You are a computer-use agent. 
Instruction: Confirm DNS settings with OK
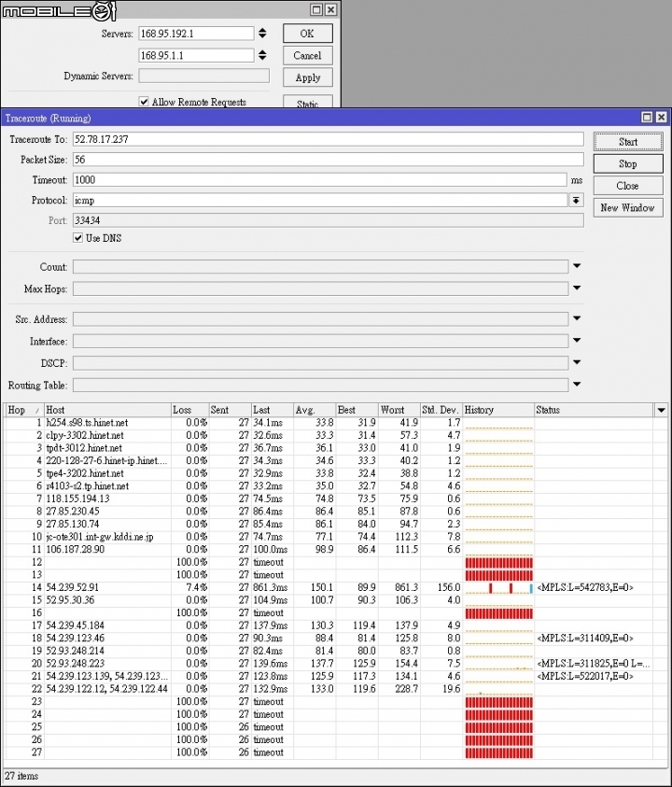(307, 34)
